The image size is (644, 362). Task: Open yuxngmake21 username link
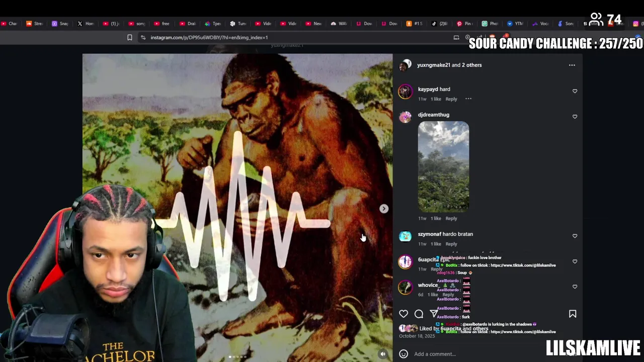tap(434, 65)
